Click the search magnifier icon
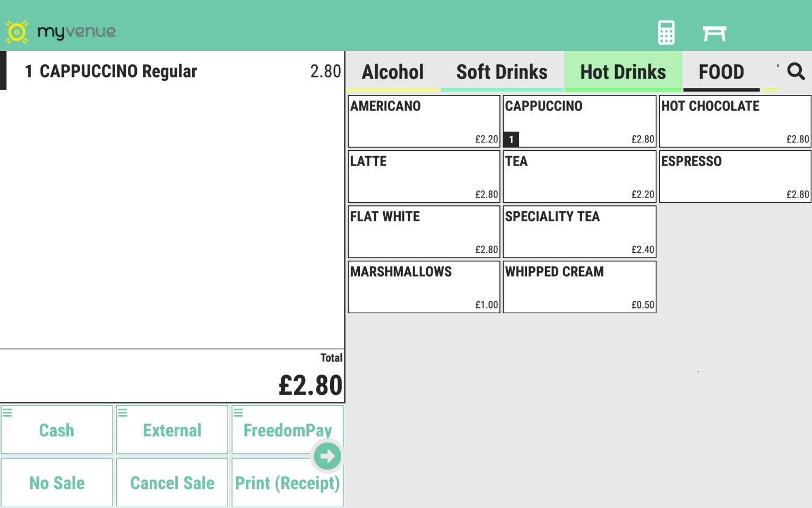812x508 pixels. pyautogui.click(x=796, y=71)
